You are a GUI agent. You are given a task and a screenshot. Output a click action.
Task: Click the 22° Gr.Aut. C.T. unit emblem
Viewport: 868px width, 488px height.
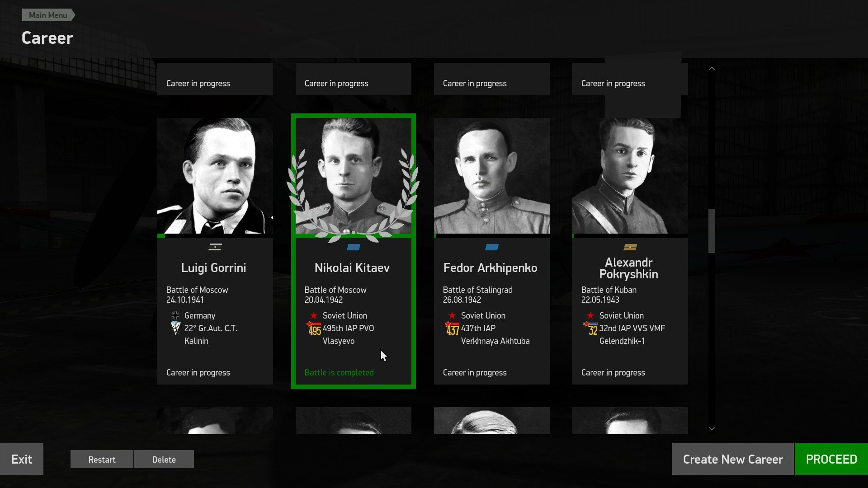175,328
